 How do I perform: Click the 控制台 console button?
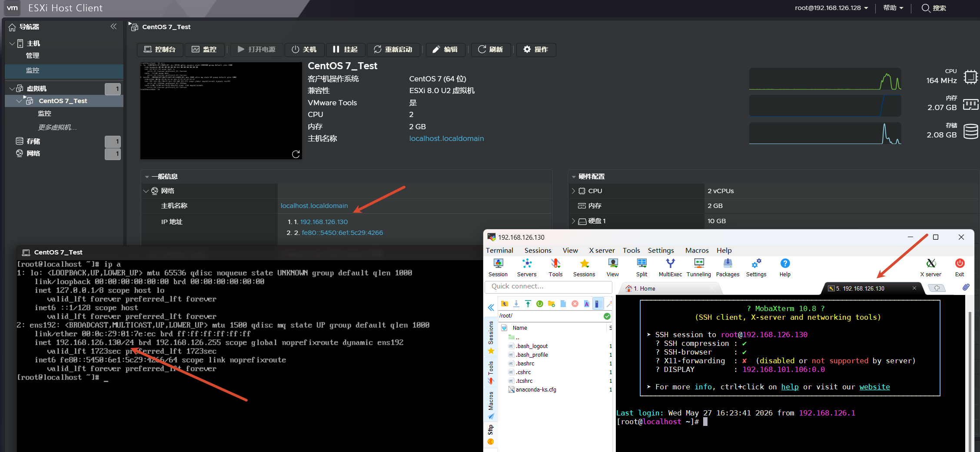pyautogui.click(x=160, y=50)
